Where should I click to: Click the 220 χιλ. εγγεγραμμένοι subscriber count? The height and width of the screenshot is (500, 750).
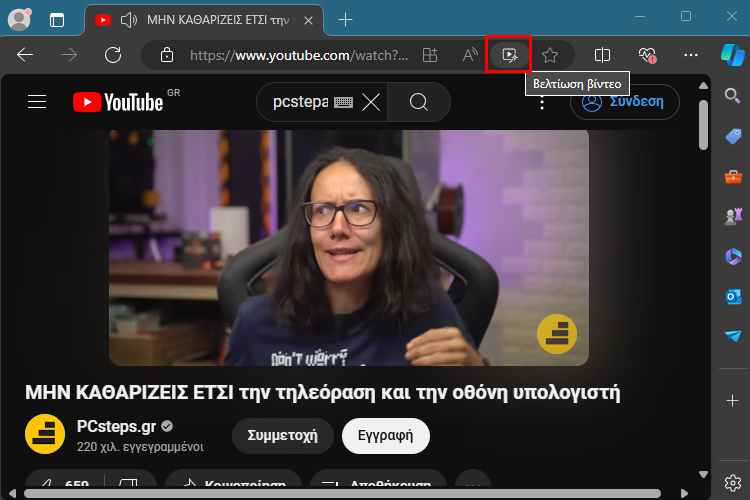[x=140, y=447]
